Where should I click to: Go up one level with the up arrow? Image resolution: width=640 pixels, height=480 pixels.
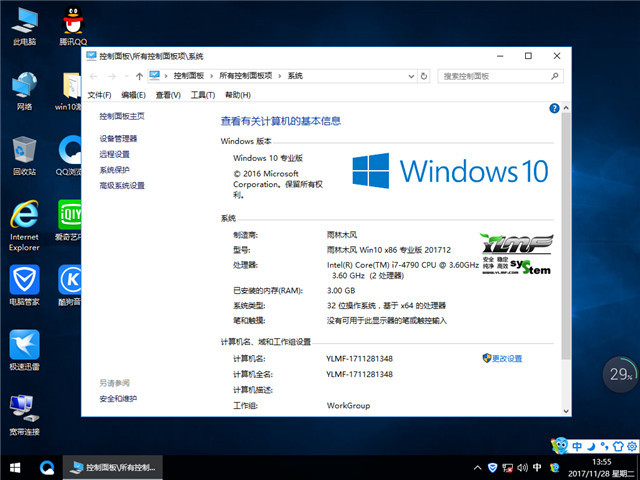139,76
